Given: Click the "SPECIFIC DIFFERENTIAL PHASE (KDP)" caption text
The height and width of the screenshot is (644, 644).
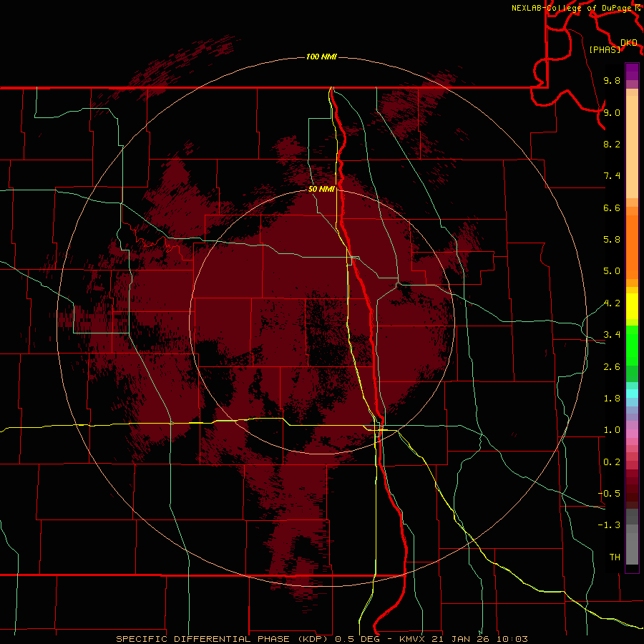Looking at the screenshot, I should (x=223, y=639).
